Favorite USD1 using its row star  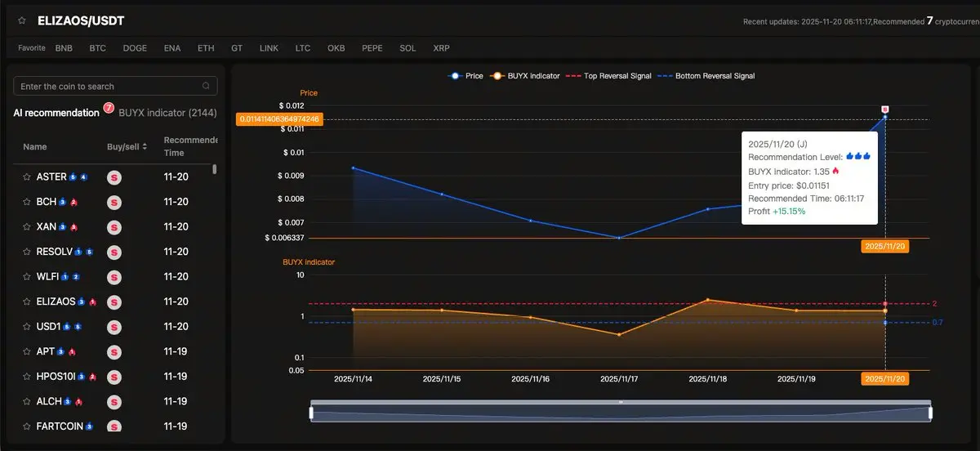click(27, 327)
